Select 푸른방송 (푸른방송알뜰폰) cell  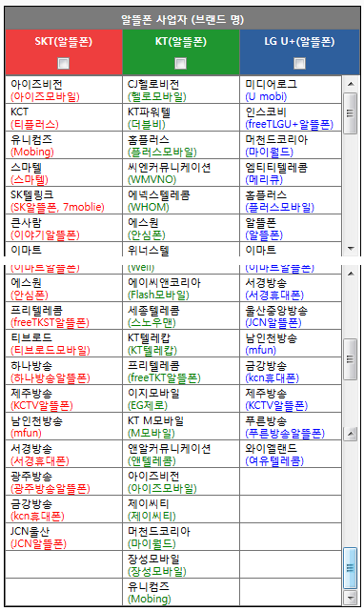tap(291, 426)
